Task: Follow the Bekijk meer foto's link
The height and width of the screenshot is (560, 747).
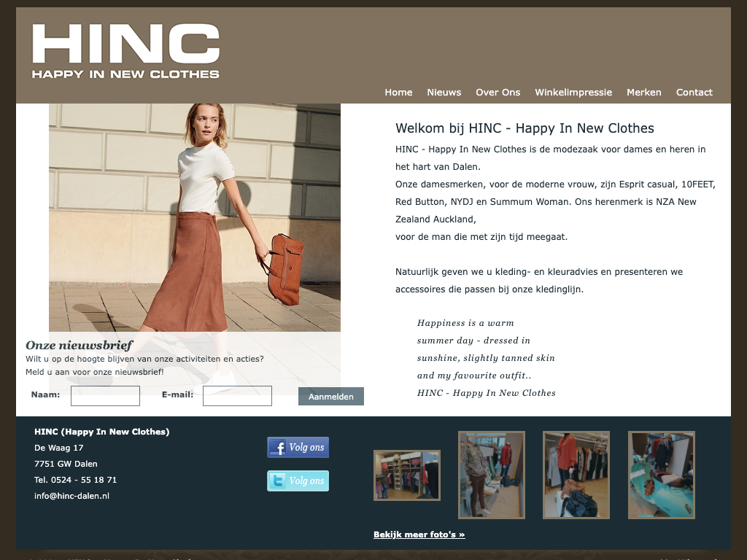Action: [x=419, y=534]
